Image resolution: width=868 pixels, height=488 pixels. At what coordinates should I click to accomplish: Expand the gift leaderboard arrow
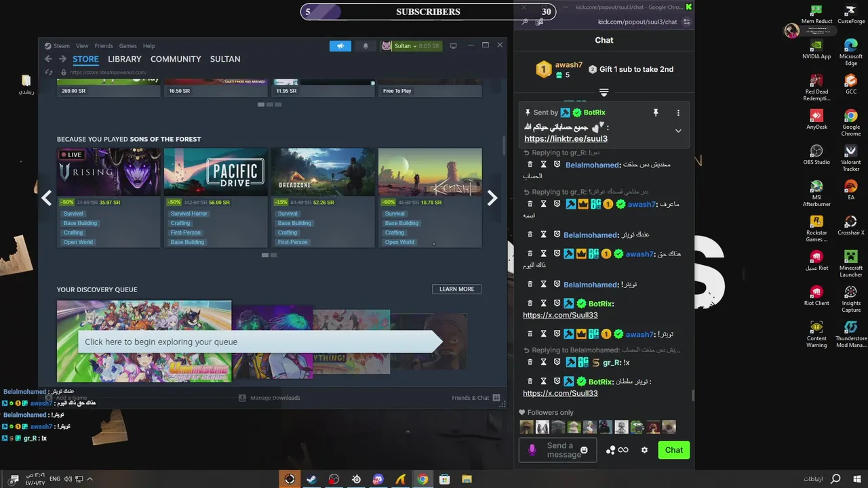click(x=604, y=92)
